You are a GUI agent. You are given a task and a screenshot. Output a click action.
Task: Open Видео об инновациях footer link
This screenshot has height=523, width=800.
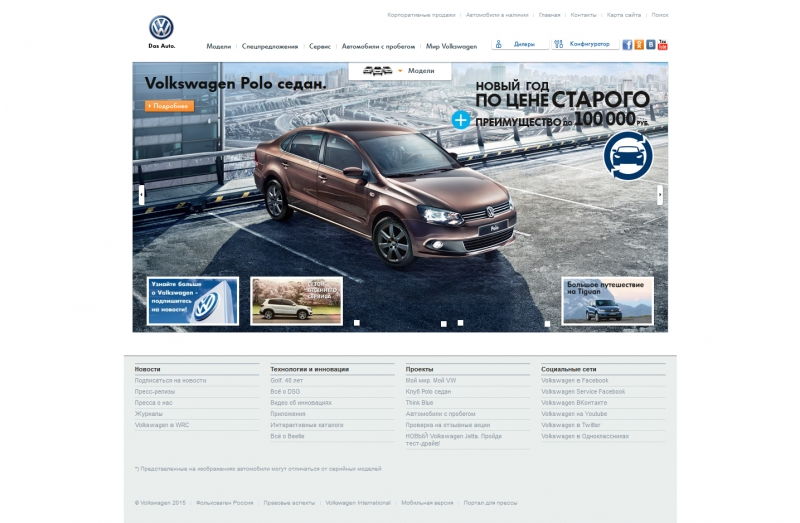point(301,403)
